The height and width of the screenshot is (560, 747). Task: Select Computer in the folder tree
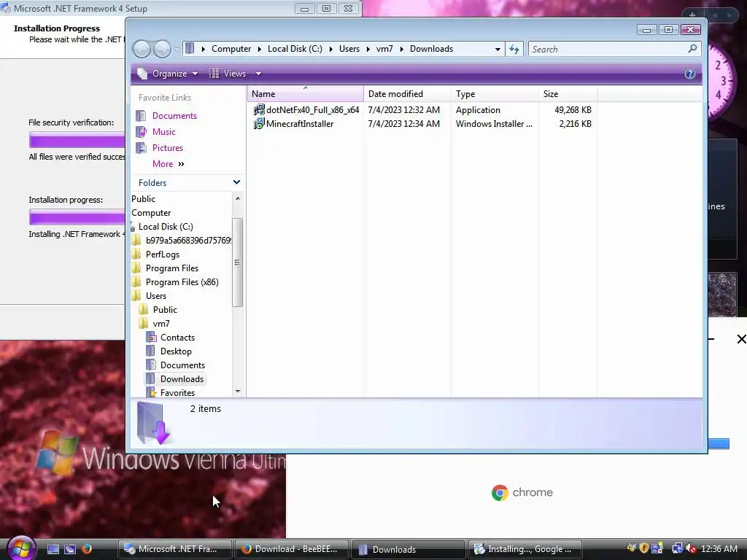point(151,213)
